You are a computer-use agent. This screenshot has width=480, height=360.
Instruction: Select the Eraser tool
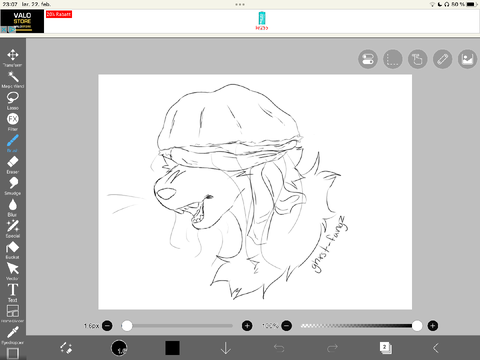pyautogui.click(x=13, y=165)
